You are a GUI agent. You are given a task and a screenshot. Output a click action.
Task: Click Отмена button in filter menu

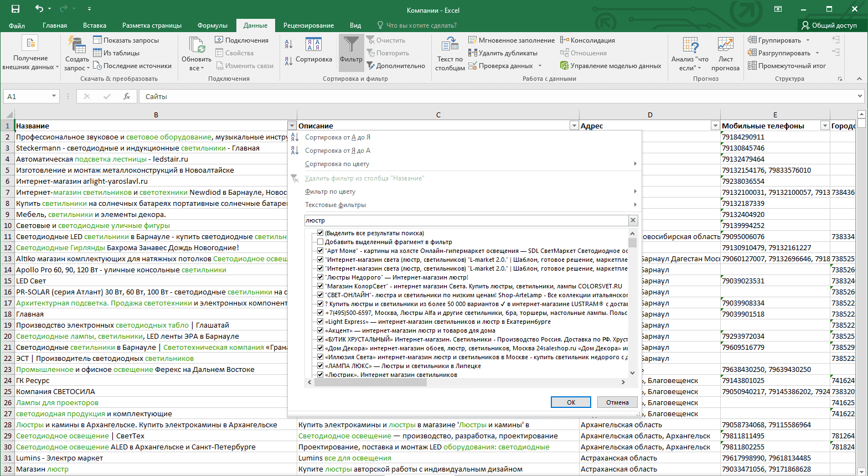(x=617, y=402)
